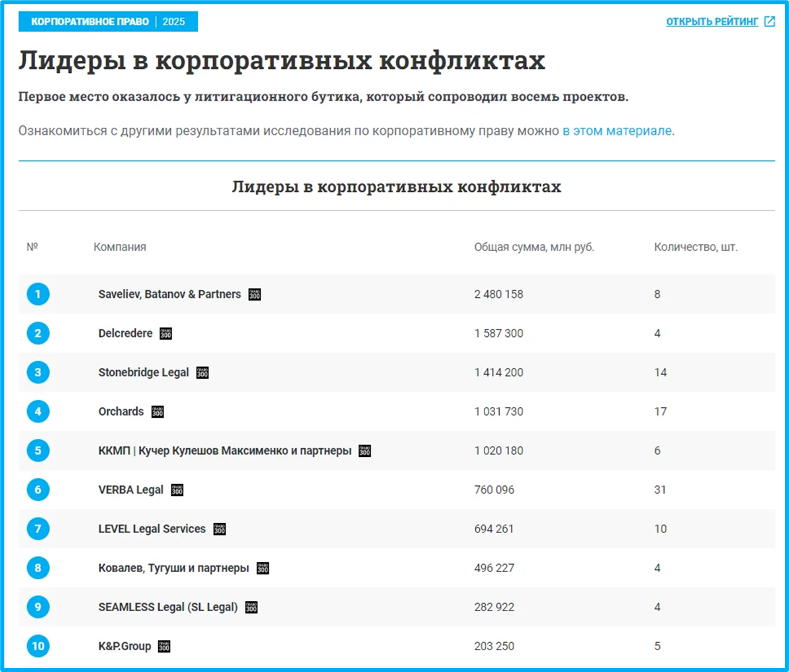Click the quantity 31 in VERBA Legal row

660,490
